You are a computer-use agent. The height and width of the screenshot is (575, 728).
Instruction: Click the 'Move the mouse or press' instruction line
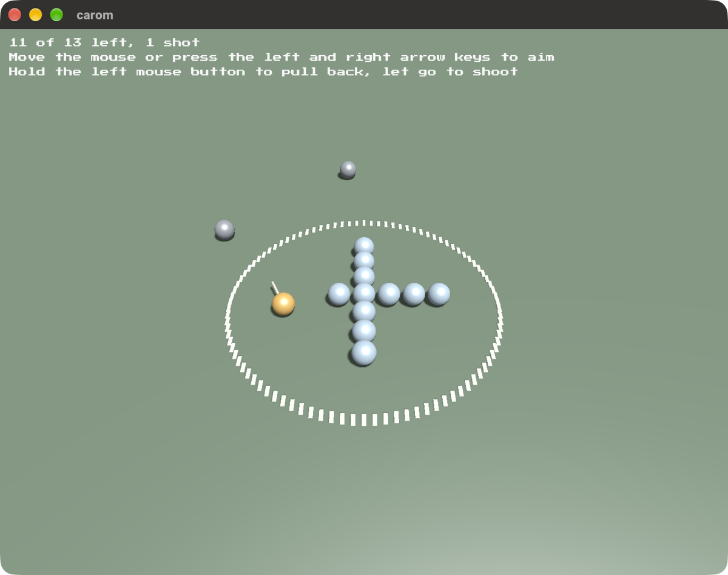point(281,57)
